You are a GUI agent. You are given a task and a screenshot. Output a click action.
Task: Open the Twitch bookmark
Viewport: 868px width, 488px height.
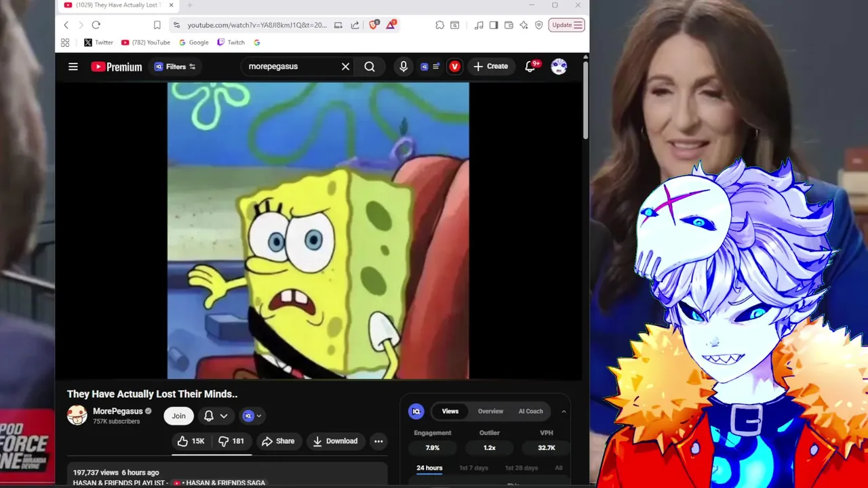tap(231, 42)
